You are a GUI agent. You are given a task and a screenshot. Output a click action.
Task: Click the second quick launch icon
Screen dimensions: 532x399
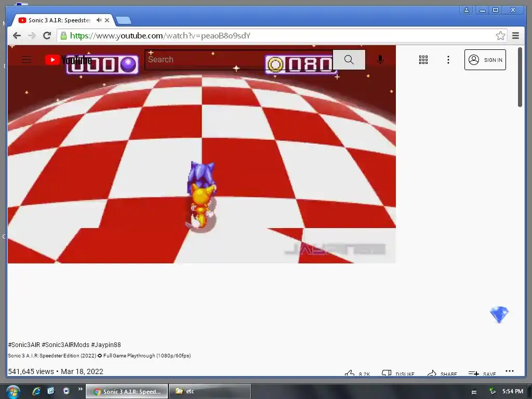[51, 391]
